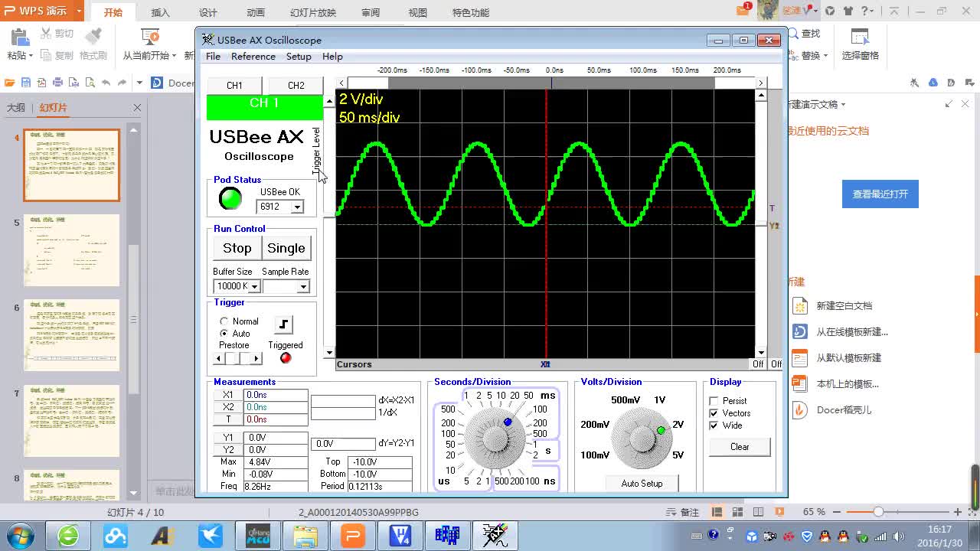The width and height of the screenshot is (980, 551).
Task: Click the first cursor Off toggle
Action: point(759,364)
